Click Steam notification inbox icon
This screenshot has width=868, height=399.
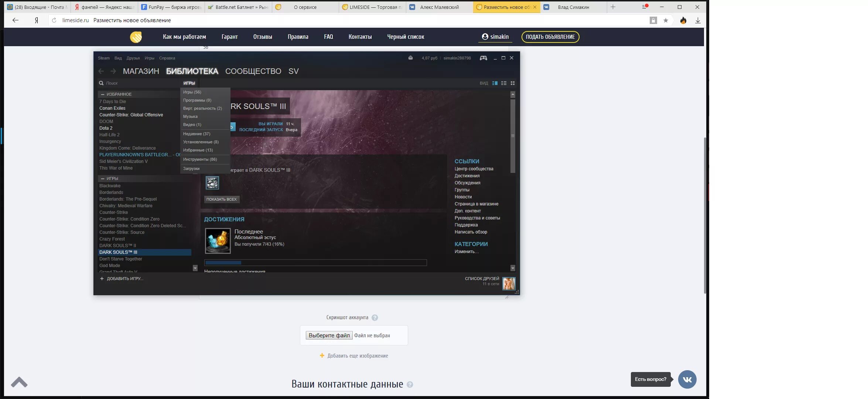pyautogui.click(x=410, y=58)
